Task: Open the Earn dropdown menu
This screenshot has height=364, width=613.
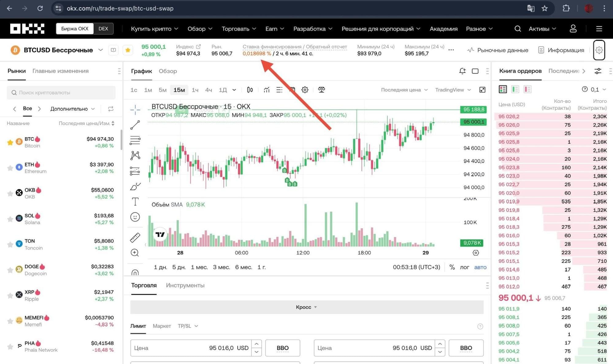Action: [x=274, y=29]
